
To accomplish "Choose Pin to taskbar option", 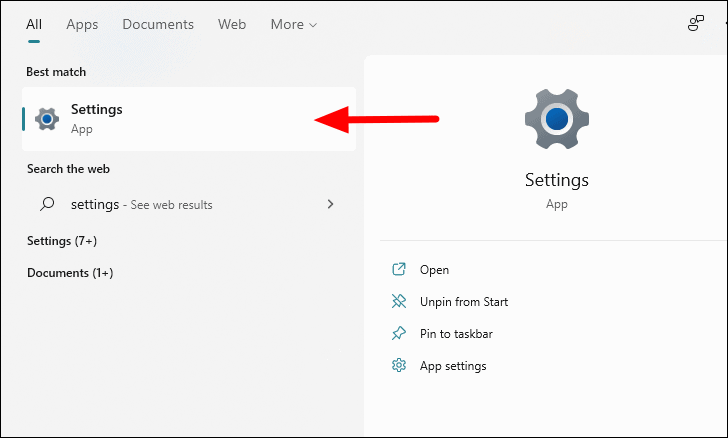I will click(456, 334).
